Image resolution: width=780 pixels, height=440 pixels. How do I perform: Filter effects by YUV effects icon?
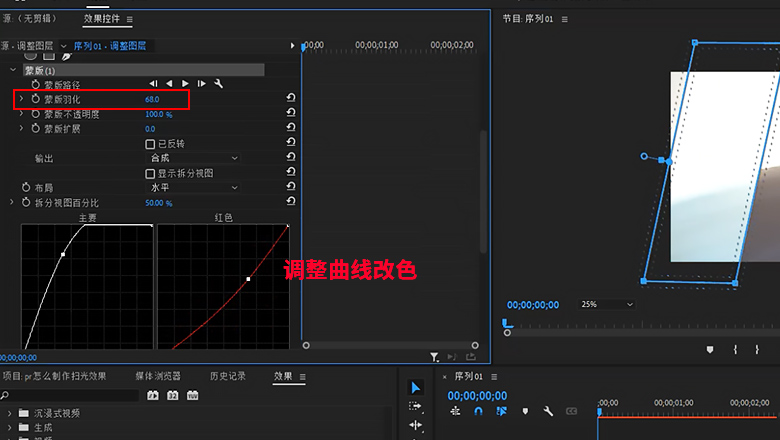(193, 395)
